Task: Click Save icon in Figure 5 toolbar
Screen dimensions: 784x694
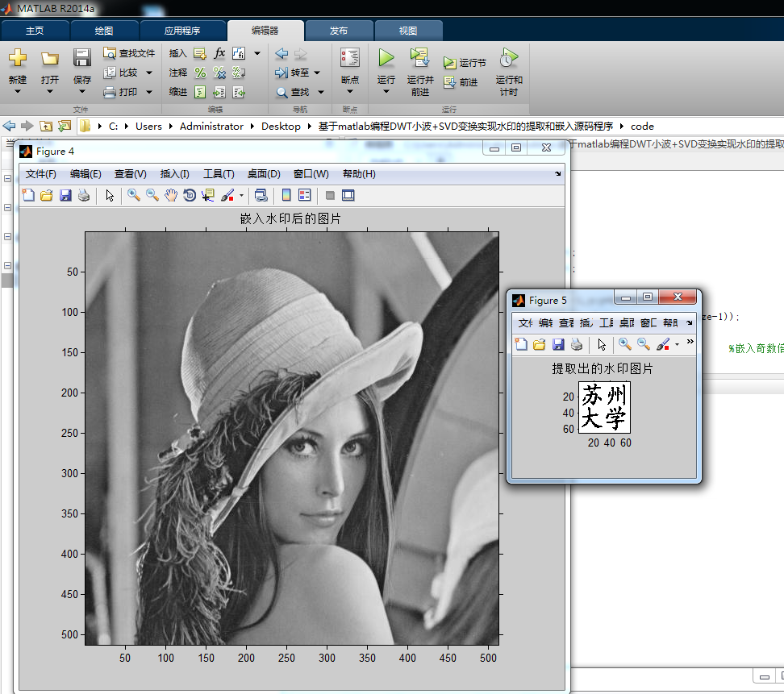Action: (x=558, y=344)
